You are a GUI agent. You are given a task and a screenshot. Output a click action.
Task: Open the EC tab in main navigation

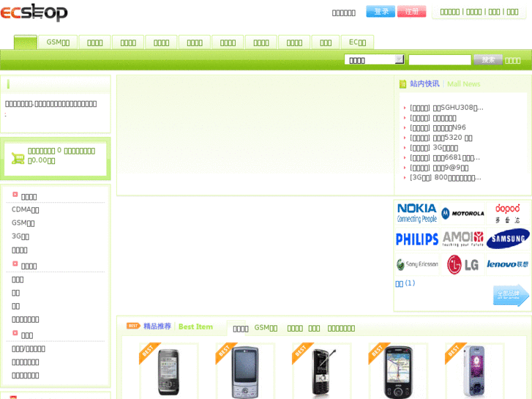(x=357, y=42)
